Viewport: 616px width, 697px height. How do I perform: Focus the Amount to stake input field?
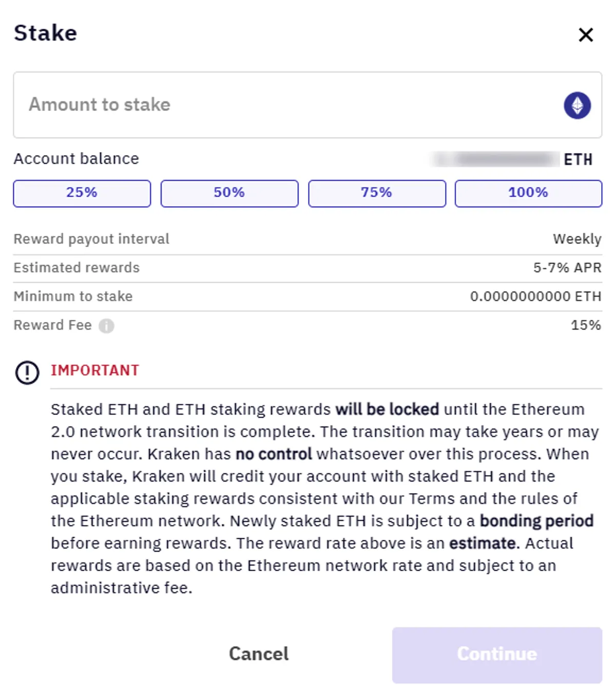(307, 105)
